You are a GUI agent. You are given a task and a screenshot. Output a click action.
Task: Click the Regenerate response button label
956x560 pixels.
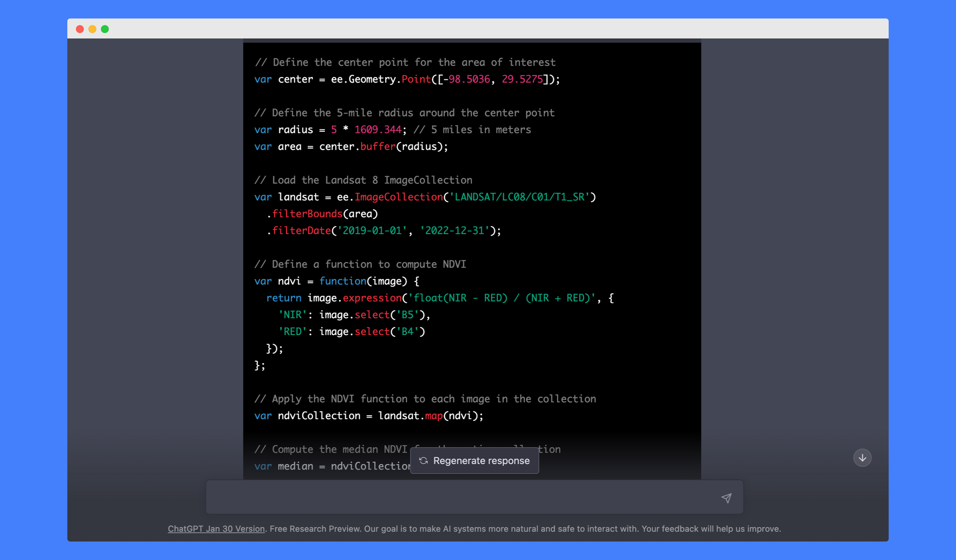pos(481,461)
